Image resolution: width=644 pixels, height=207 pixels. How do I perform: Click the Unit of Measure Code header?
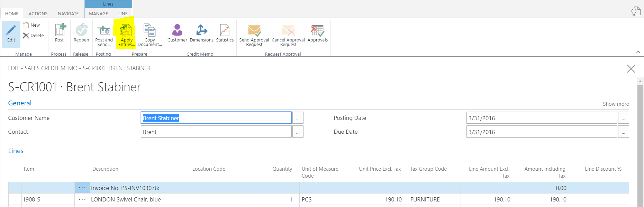tap(320, 172)
